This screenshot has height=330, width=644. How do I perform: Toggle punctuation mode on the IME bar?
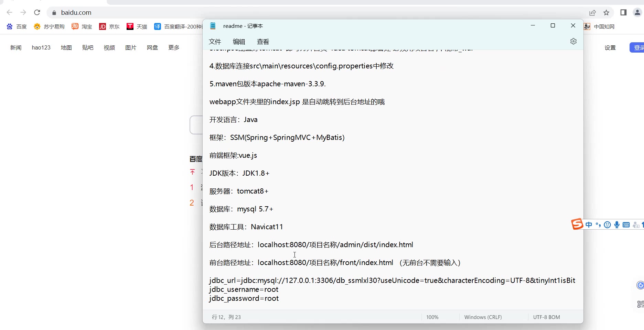pos(598,225)
